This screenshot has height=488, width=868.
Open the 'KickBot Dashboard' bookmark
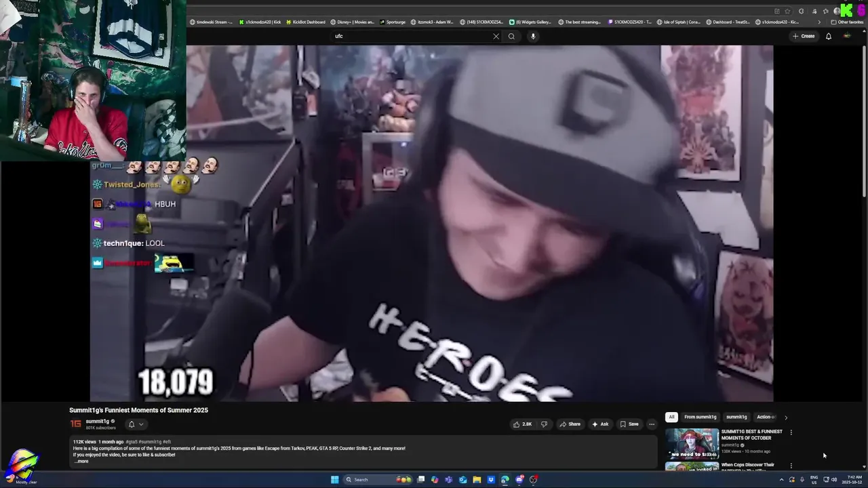click(x=306, y=22)
